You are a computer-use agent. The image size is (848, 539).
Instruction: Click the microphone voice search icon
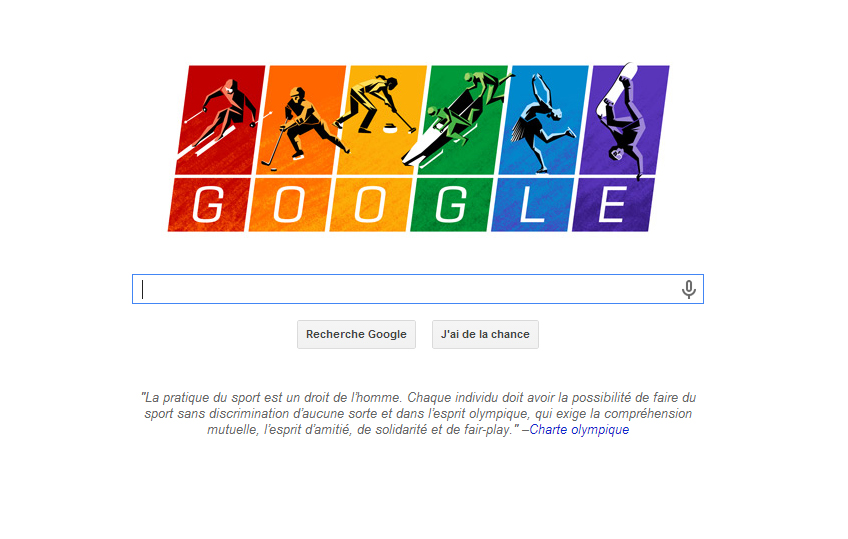pyautogui.click(x=688, y=289)
